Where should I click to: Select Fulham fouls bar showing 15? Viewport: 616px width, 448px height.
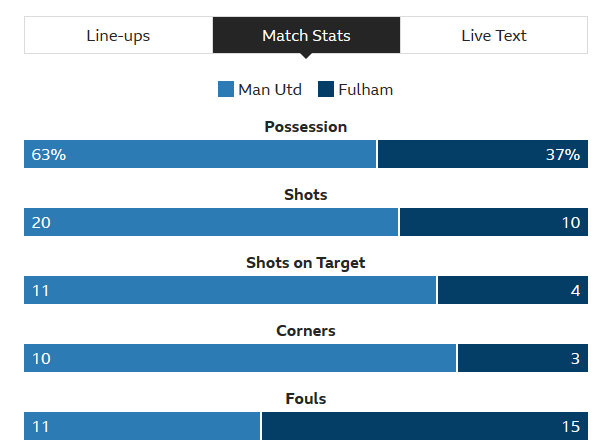tap(425, 426)
